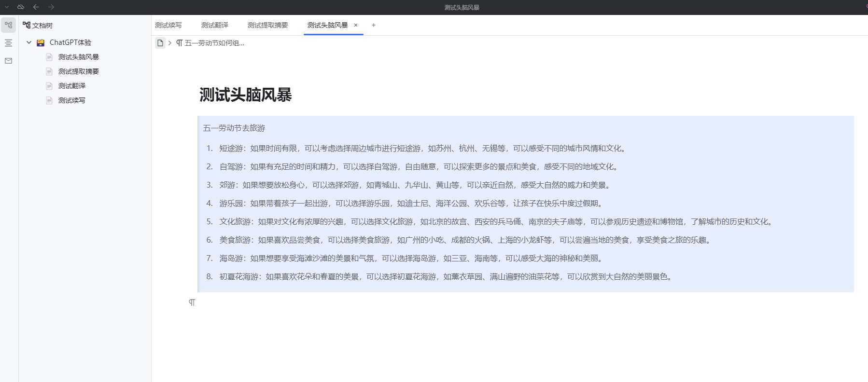
Task: Toggle the file tree dock panel icon
Action: click(x=9, y=25)
